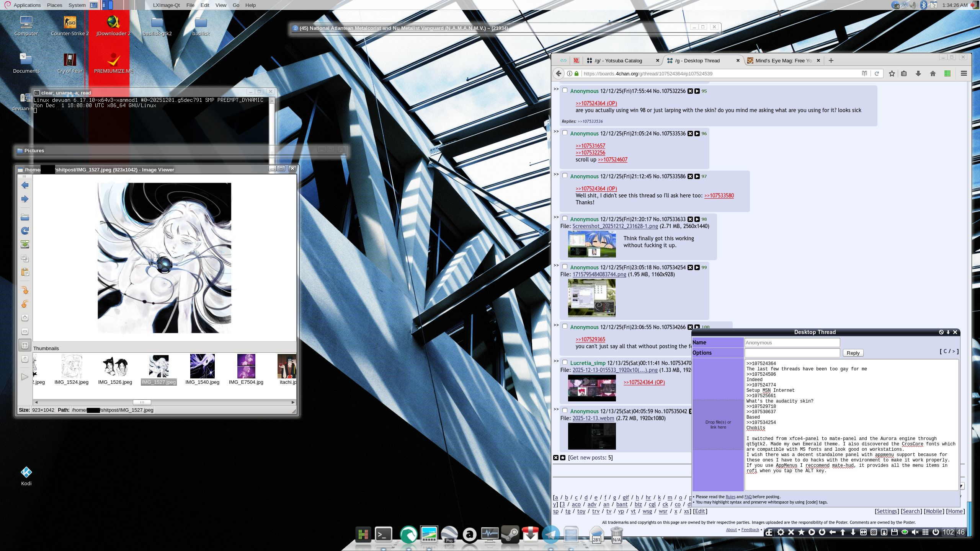Image resolution: width=980 pixels, height=551 pixels.
Task: Select the checkbox for post No.107533633
Action: (x=565, y=218)
